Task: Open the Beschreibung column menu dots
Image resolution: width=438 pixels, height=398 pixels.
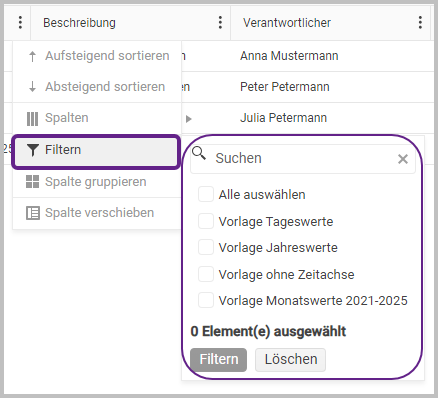Action: click(220, 23)
